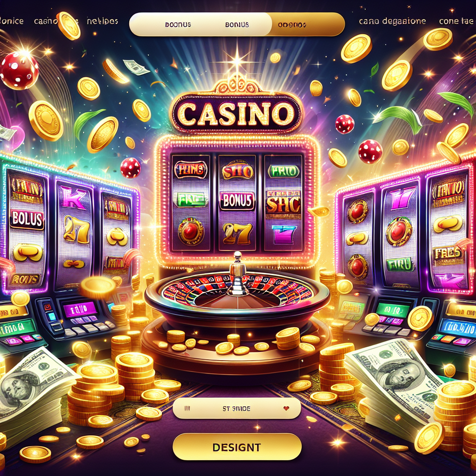
Task: Switch to the DOONUS tab
Action: click(178, 25)
